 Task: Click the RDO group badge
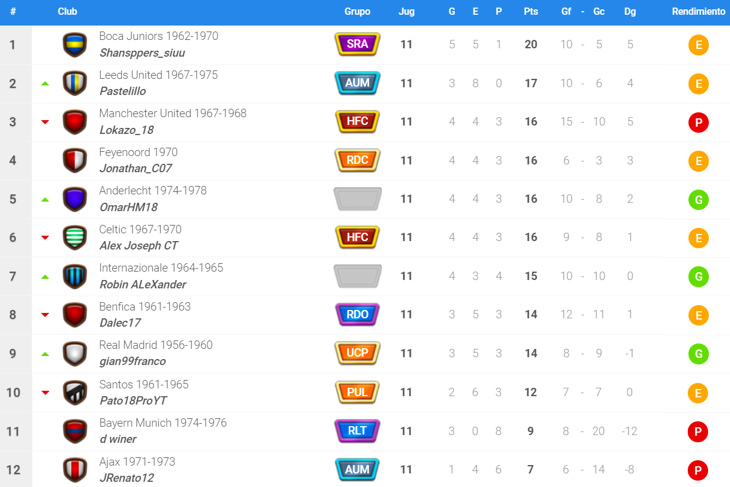point(357,315)
